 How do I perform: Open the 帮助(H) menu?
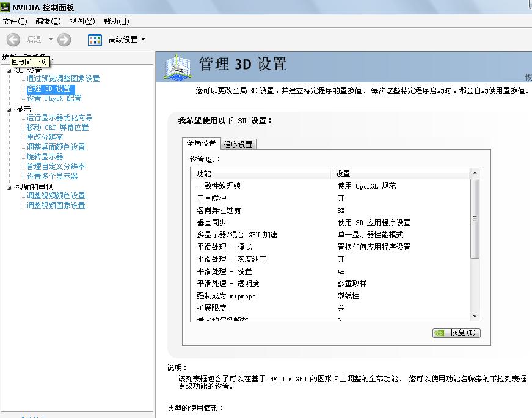(116, 21)
